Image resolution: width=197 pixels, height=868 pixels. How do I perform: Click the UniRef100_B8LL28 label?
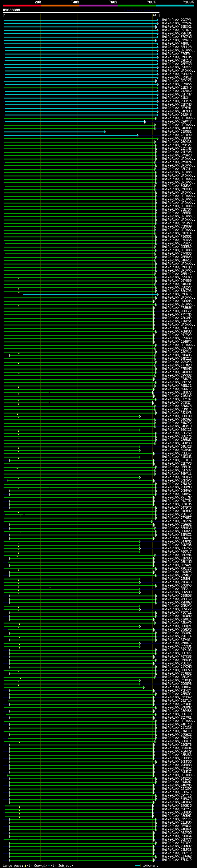[176, 47]
